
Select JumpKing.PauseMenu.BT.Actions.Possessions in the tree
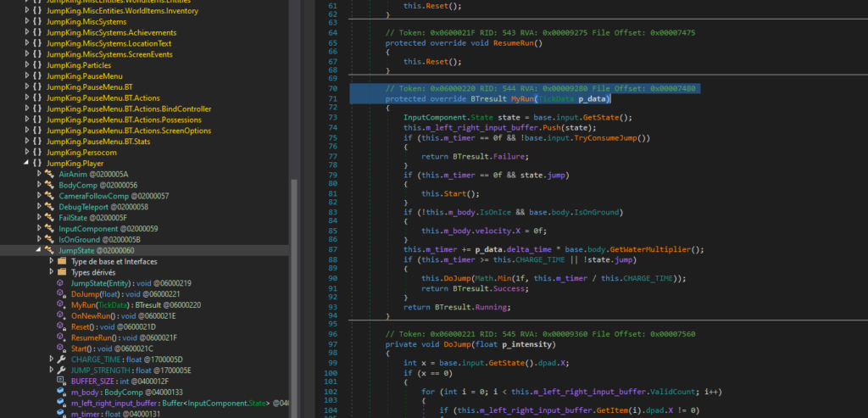click(124, 120)
